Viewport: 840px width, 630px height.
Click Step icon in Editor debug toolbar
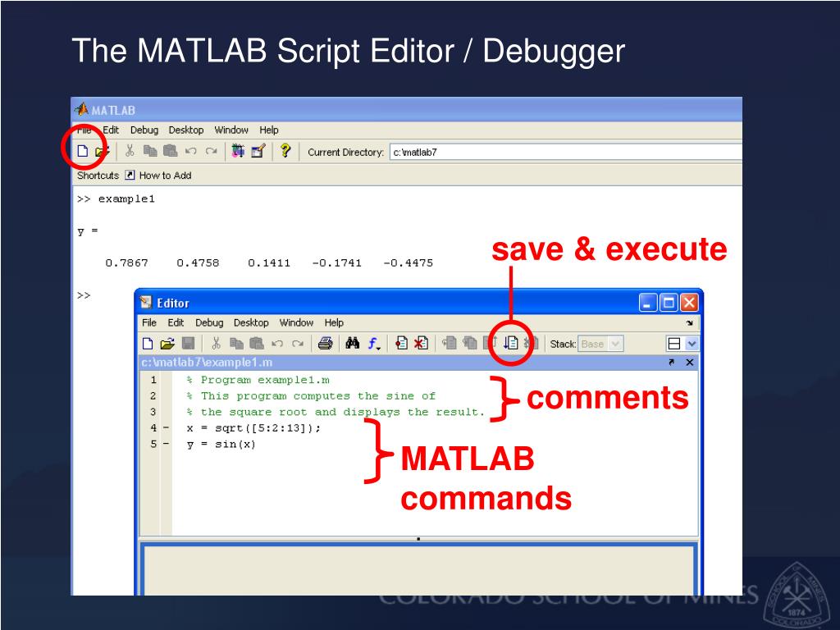(x=450, y=344)
